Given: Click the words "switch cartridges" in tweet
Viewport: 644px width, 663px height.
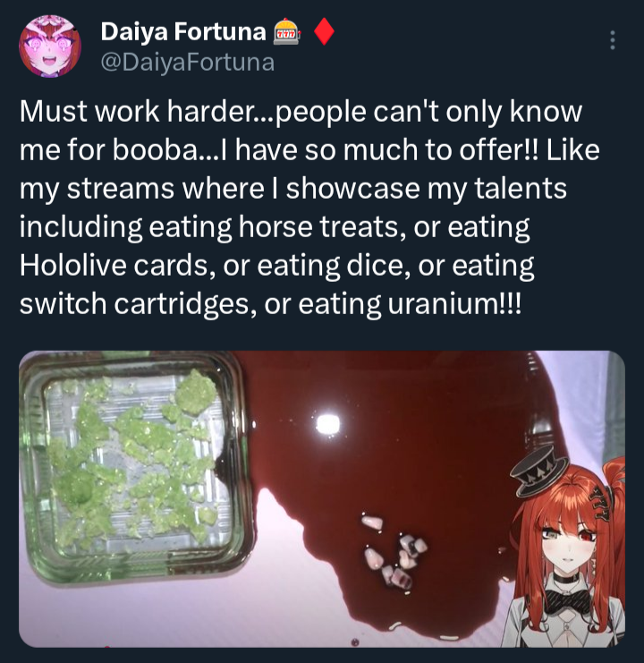Looking at the screenshot, I should coord(138,304).
